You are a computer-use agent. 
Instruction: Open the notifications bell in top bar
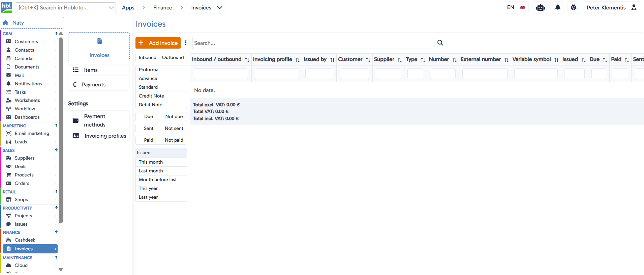click(x=558, y=7)
